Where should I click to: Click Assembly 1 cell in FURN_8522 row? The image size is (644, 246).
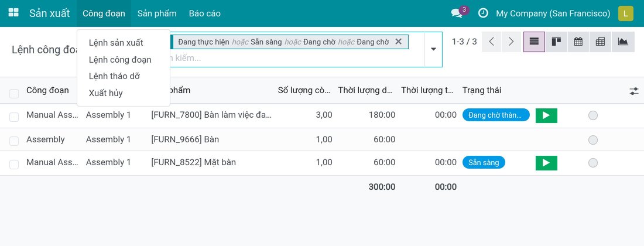[108, 162]
